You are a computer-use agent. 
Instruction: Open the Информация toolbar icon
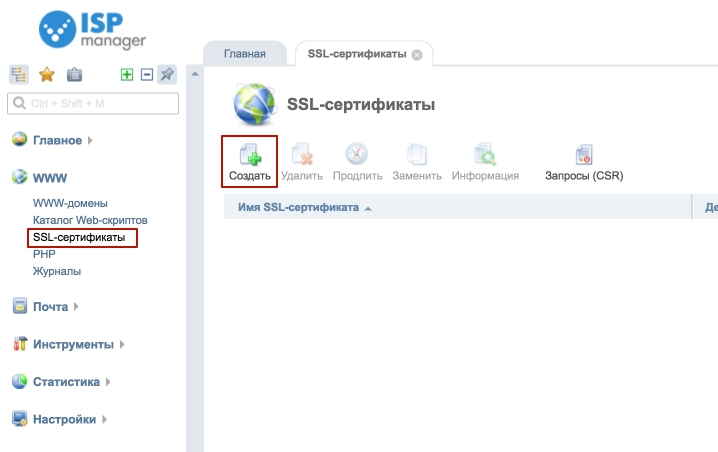click(485, 155)
